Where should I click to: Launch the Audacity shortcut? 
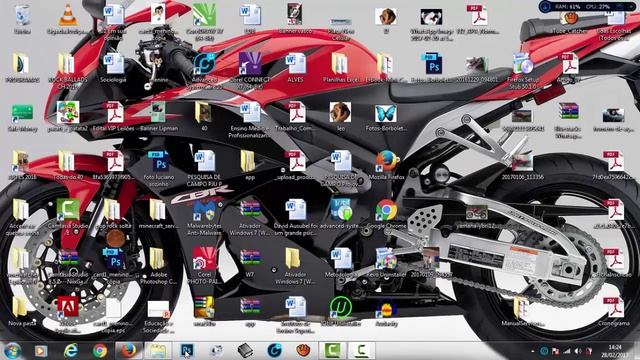(x=386, y=309)
